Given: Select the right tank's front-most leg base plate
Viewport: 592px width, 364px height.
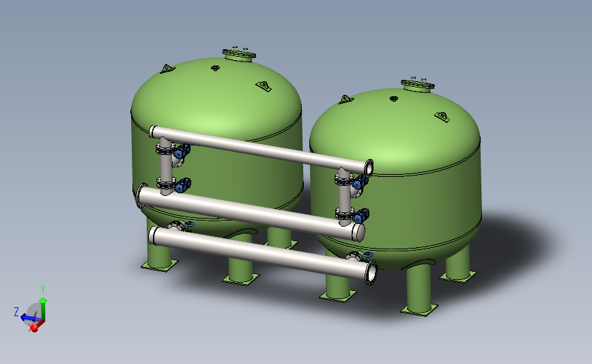Looking at the screenshot, I should click(419, 310).
